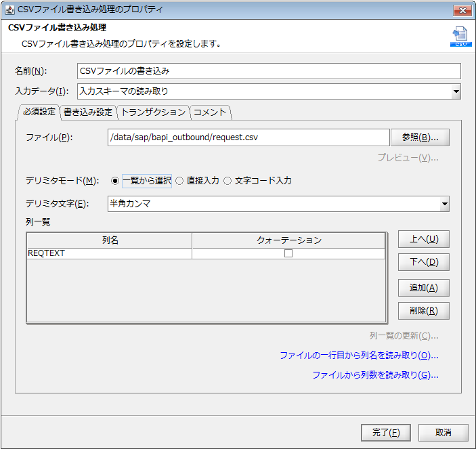Expand デリミタ文字 combo box
The width and height of the screenshot is (476, 449).
tap(444, 204)
